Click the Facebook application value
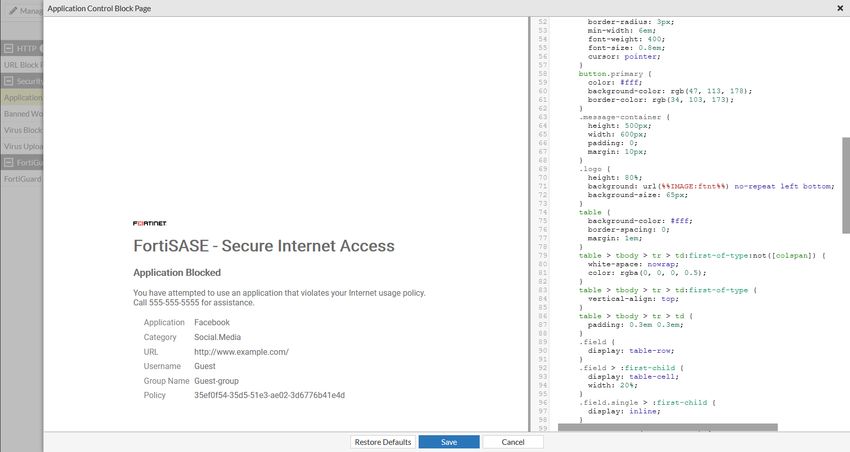 (212, 322)
